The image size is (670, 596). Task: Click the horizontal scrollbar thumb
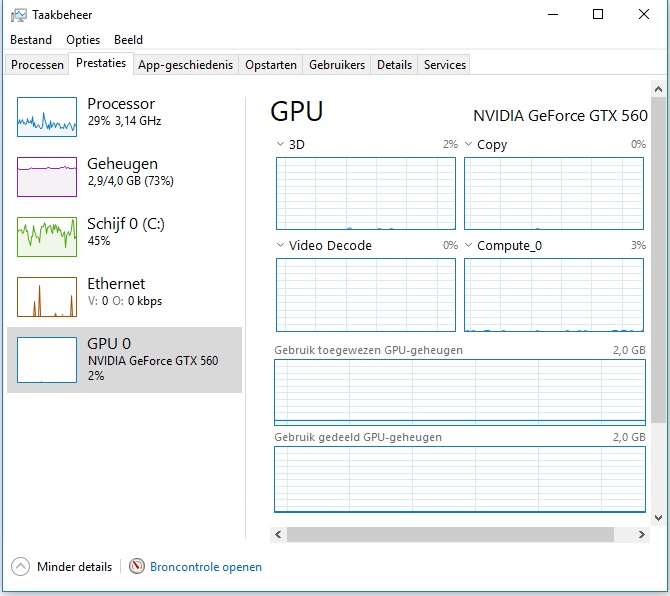point(450,534)
